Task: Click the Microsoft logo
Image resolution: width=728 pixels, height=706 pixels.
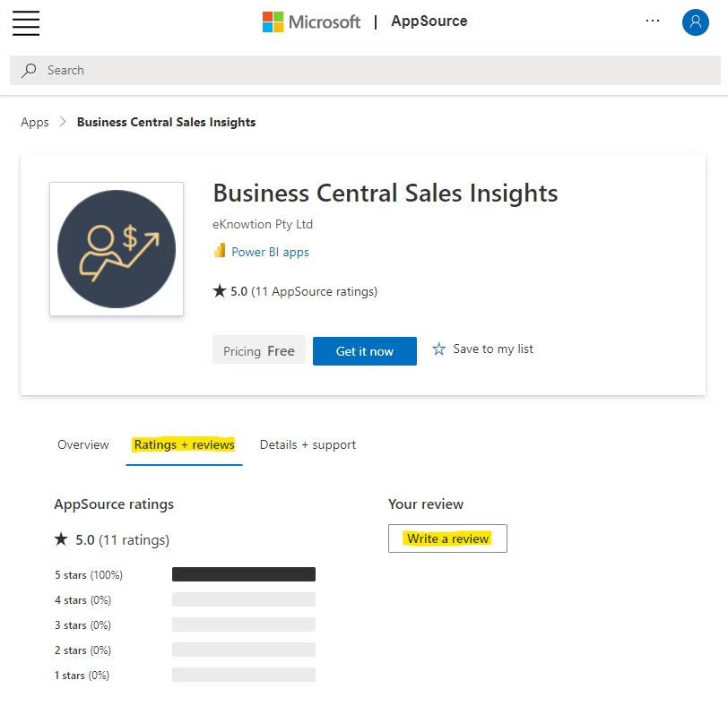Action: (x=311, y=22)
